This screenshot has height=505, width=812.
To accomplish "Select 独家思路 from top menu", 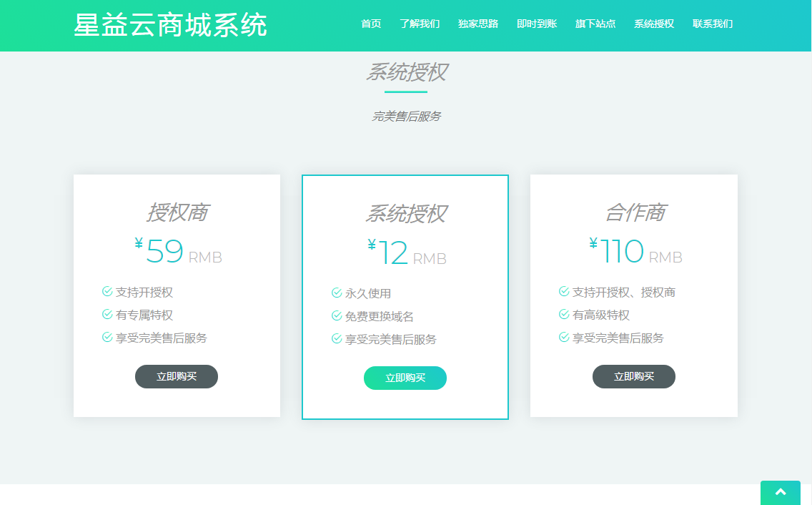I will click(478, 24).
